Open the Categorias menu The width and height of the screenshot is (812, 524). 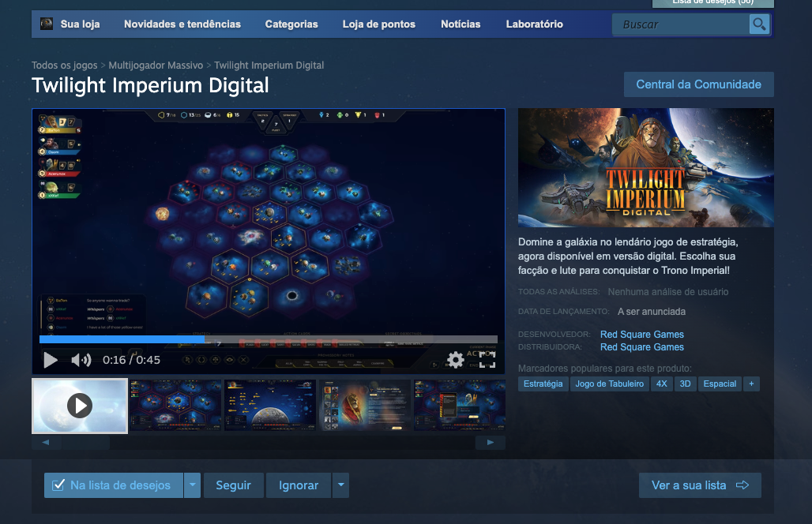point(291,24)
